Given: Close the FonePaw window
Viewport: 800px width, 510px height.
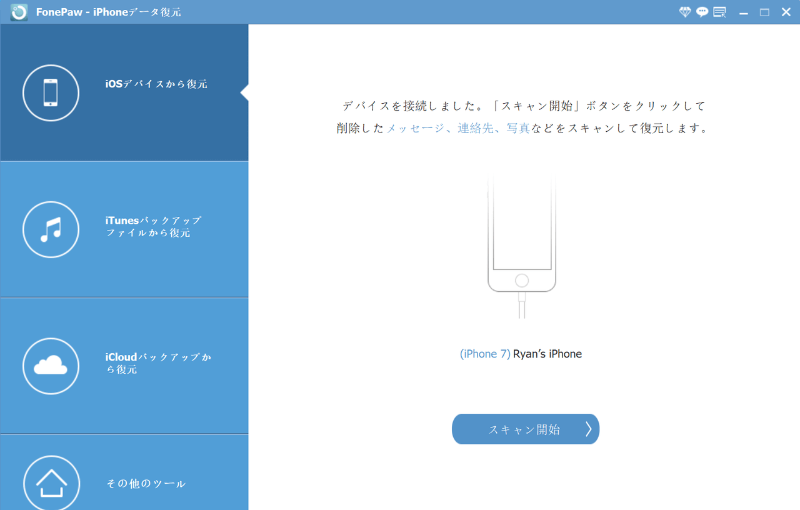Looking at the screenshot, I should pos(786,12).
